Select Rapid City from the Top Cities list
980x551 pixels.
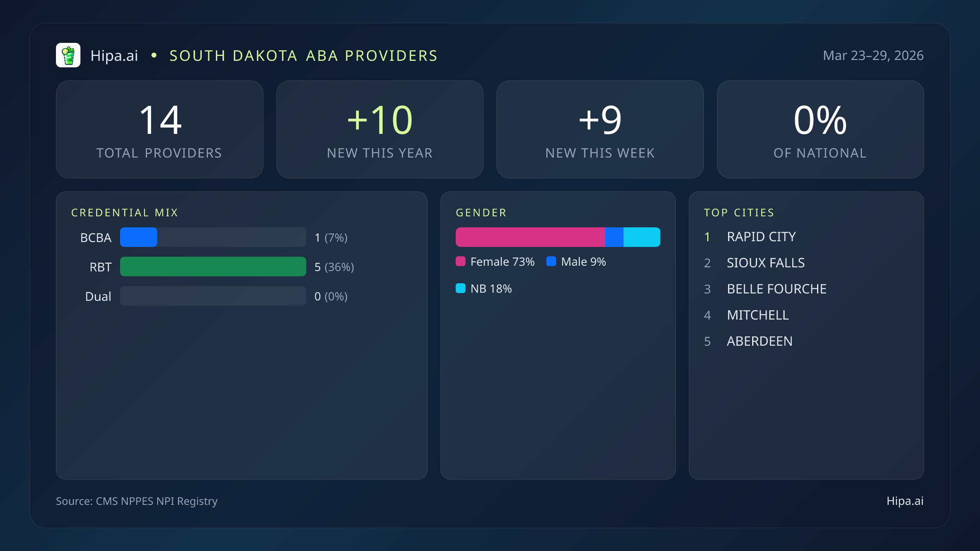click(761, 236)
